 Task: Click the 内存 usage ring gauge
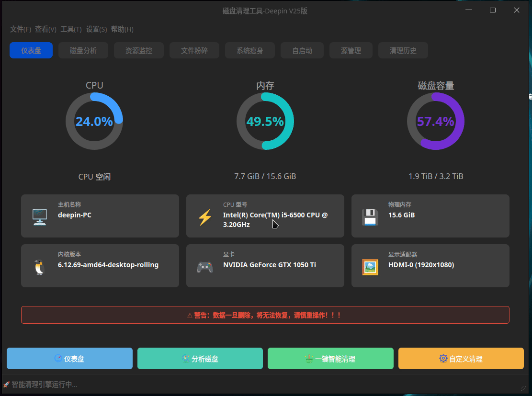(x=265, y=121)
